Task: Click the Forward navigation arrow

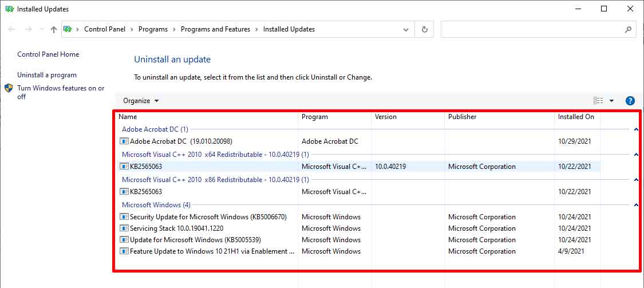Action: point(29,29)
